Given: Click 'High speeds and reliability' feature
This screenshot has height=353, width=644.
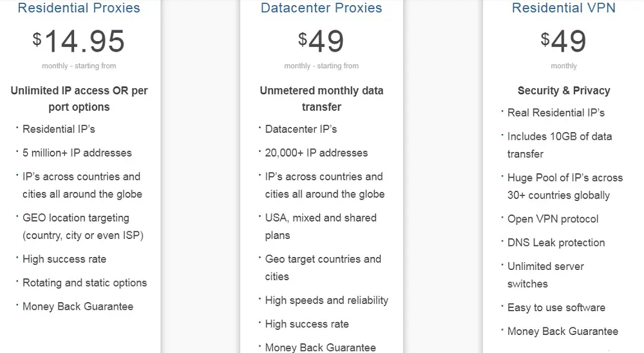Looking at the screenshot, I should 327,300.
